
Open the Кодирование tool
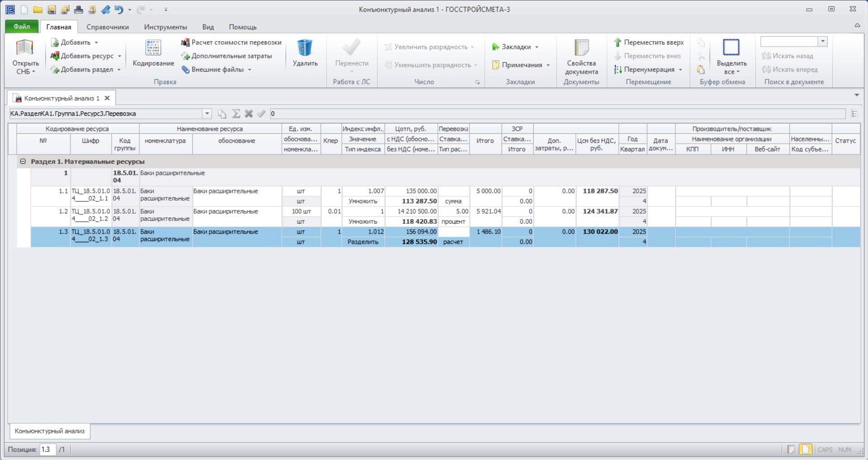point(153,54)
